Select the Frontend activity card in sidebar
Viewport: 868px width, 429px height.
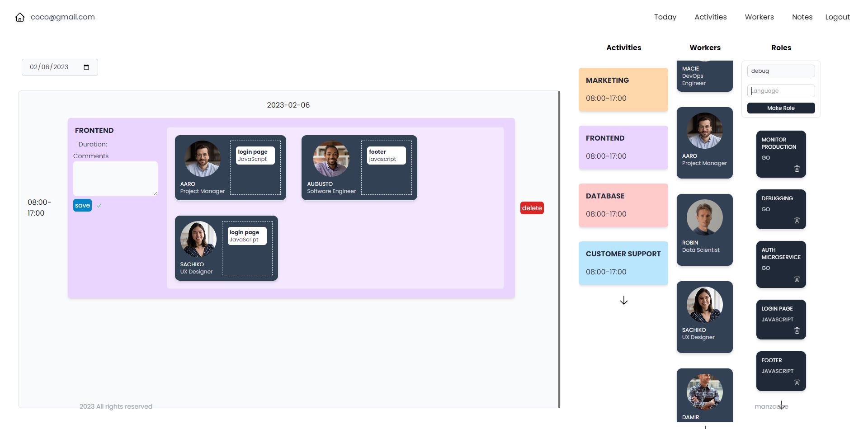(623, 147)
